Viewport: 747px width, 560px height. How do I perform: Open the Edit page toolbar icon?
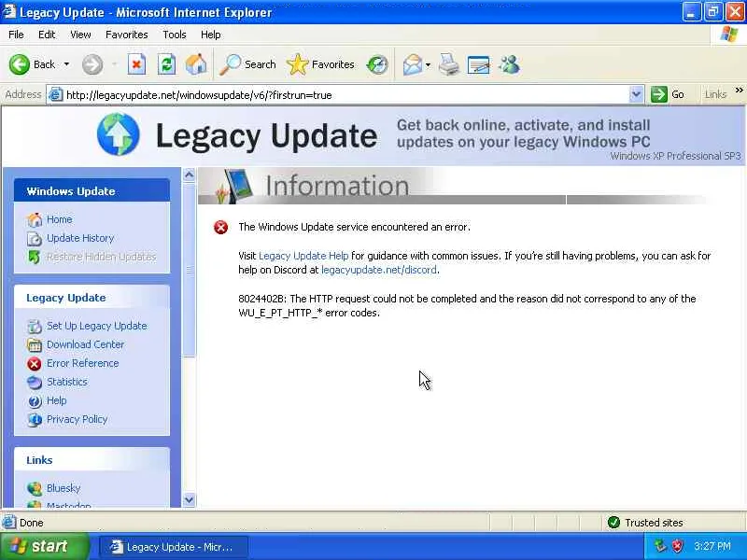[479, 65]
